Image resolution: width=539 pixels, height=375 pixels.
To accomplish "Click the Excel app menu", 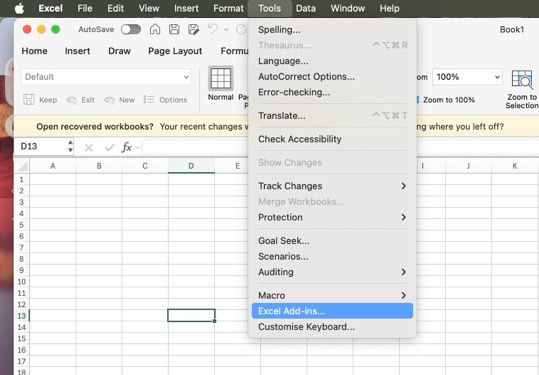I will tap(50, 8).
